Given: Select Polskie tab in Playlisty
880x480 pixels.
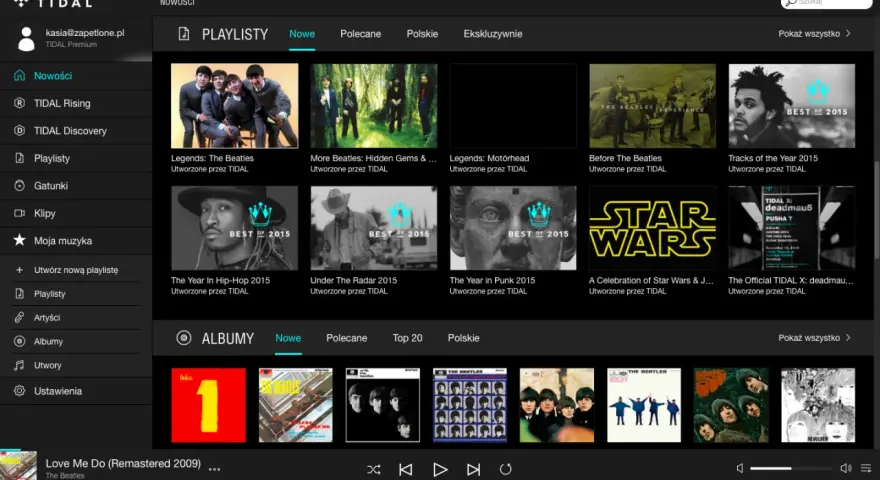Looking at the screenshot, I should pos(422,34).
